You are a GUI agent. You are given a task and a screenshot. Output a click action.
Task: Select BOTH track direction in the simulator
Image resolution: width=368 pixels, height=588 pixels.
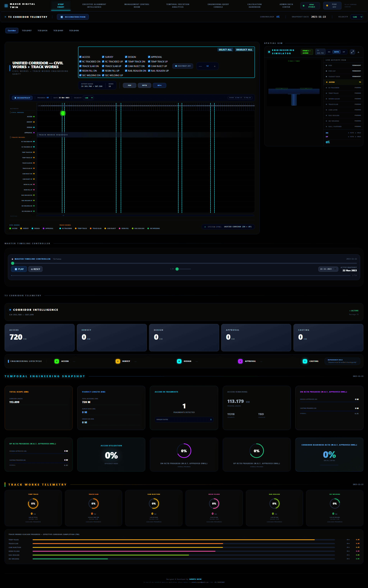click(336, 52)
